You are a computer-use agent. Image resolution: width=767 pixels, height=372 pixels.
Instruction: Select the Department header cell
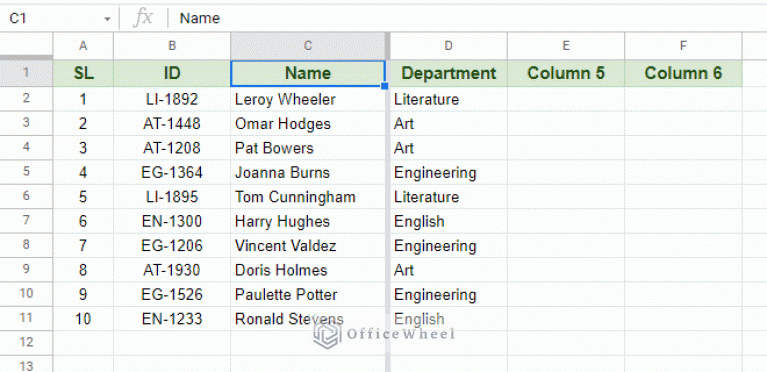click(x=449, y=73)
